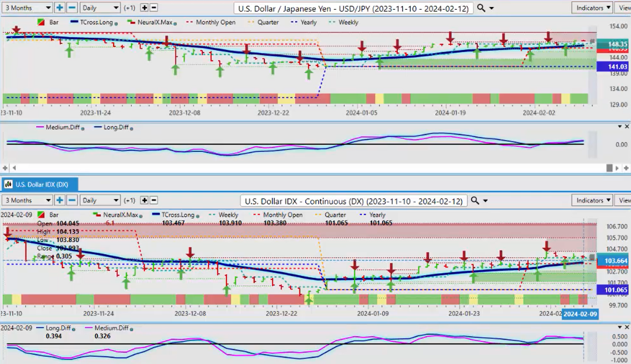Open Medium.Diff settings dot in bottom indicator pane
The height and width of the screenshot is (364, 631).
point(131,329)
